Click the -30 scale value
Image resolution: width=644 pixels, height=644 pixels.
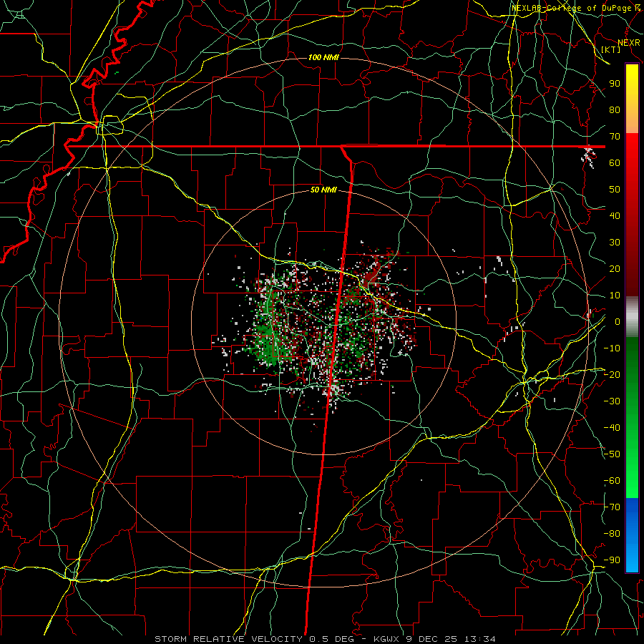click(x=612, y=401)
